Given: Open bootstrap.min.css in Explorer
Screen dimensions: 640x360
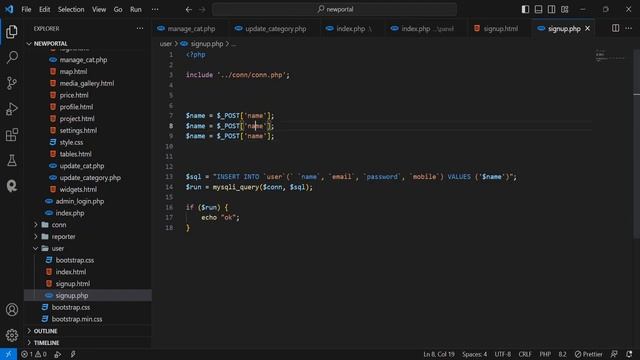Looking at the screenshot, I should coord(77,319).
